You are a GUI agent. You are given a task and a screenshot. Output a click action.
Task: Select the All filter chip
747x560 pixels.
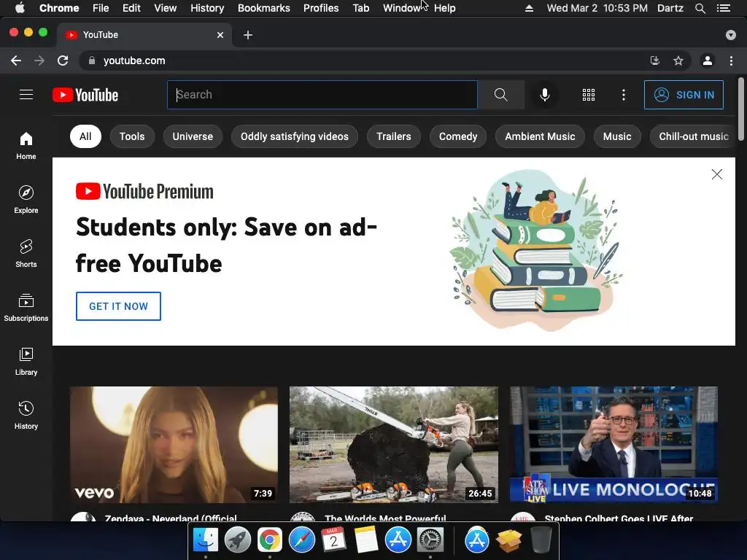(x=85, y=136)
